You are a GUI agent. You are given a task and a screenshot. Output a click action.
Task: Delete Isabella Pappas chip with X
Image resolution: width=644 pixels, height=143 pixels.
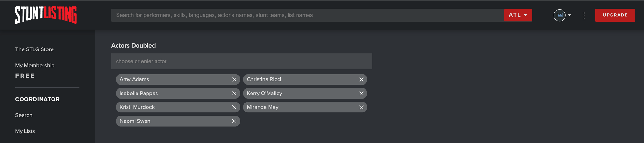[x=234, y=93]
